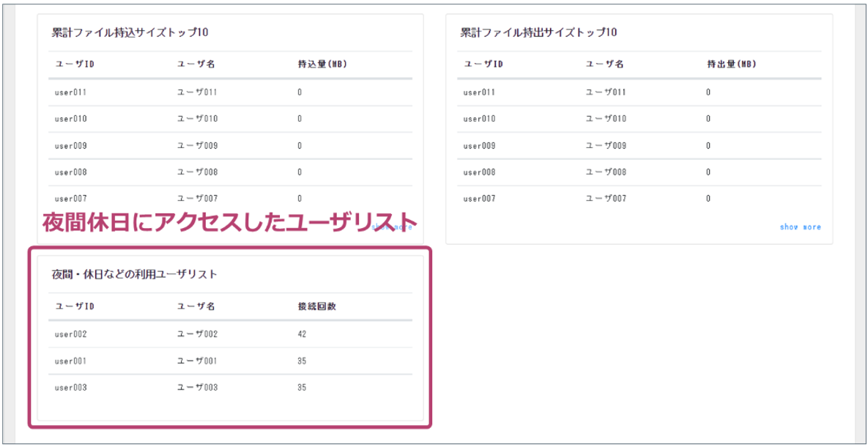The width and height of the screenshot is (868, 445).
Task: Click ユーザID header in 持込サイズ table
Action: tap(75, 64)
